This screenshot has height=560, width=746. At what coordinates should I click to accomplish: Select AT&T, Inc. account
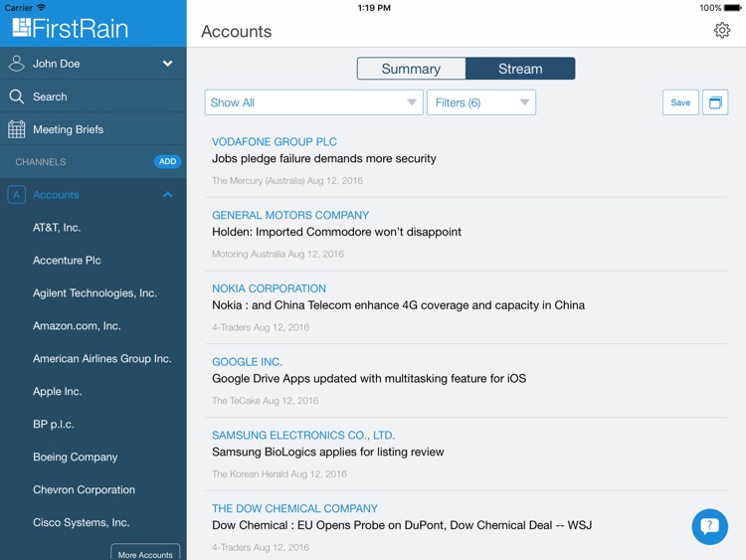coord(57,228)
